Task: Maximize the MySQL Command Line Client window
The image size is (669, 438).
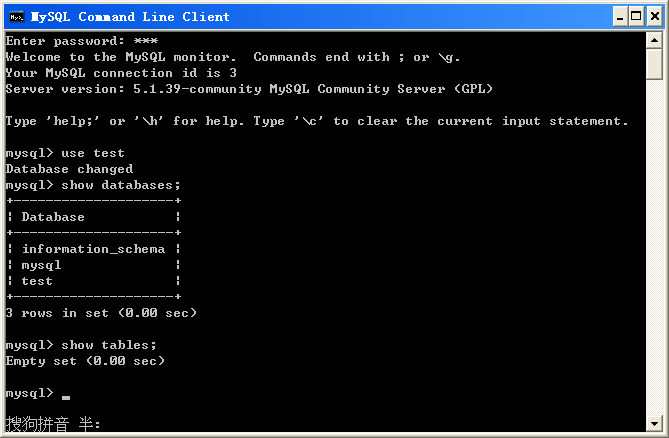Action: (636, 17)
